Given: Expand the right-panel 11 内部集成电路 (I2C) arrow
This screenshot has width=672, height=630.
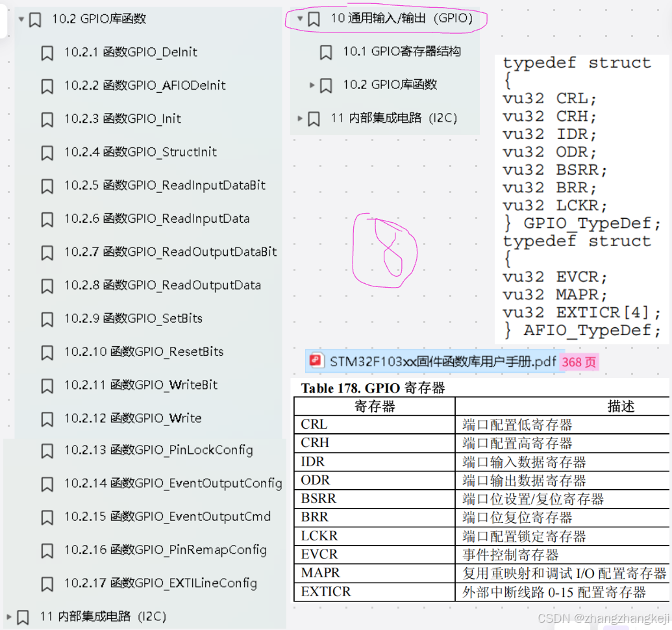Looking at the screenshot, I should pyautogui.click(x=300, y=118).
